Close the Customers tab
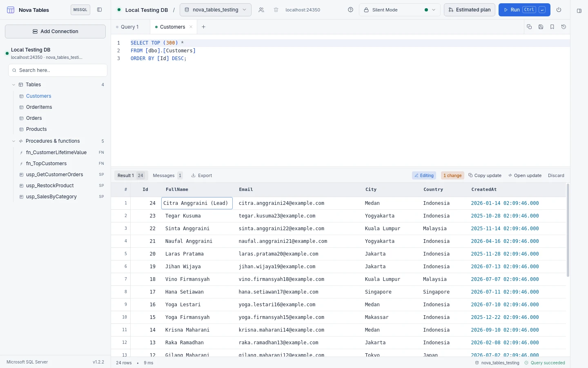The image size is (588, 368). click(x=191, y=27)
